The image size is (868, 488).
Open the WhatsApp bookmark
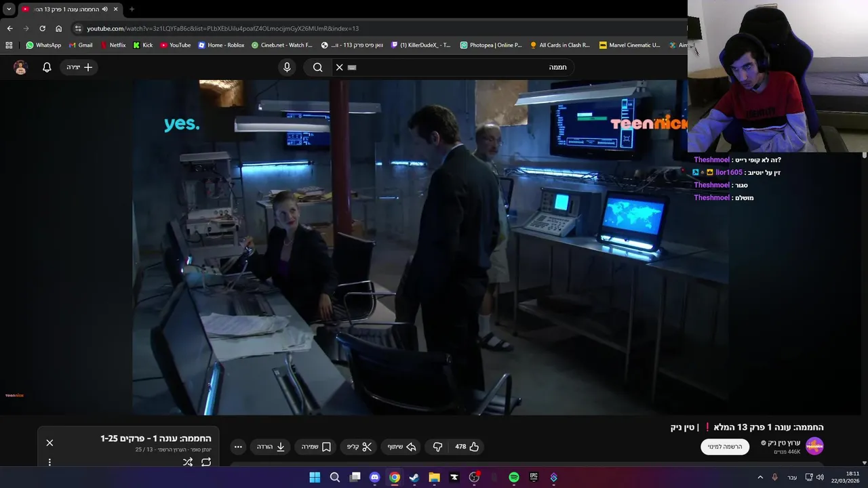43,45
